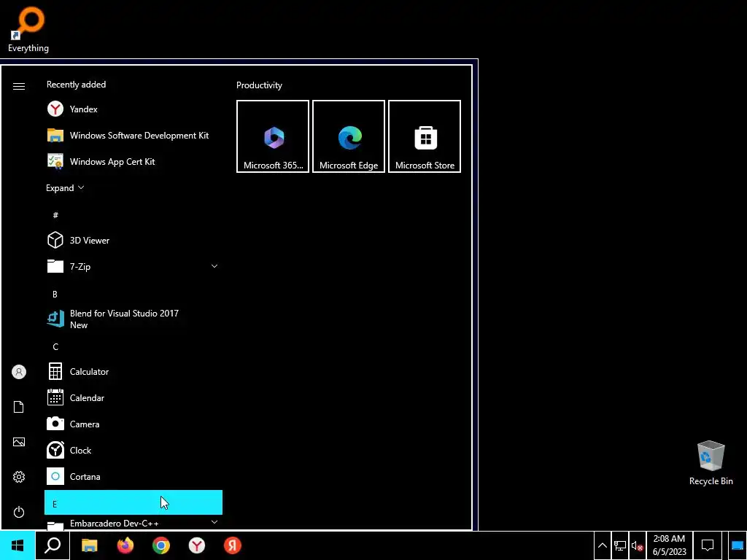Image resolution: width=747 pixels, height=560 pixels.
Task: Open the 7-Zip folder entry
Action: coord(133,267)
